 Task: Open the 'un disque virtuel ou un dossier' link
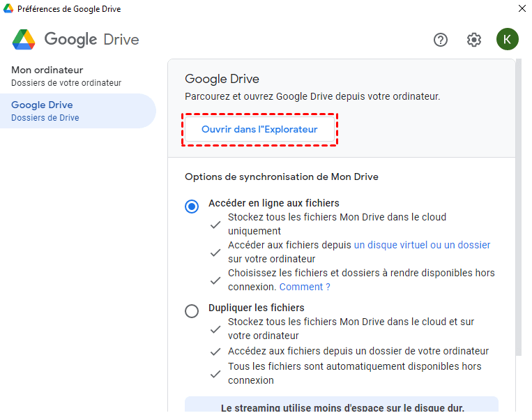422,245
